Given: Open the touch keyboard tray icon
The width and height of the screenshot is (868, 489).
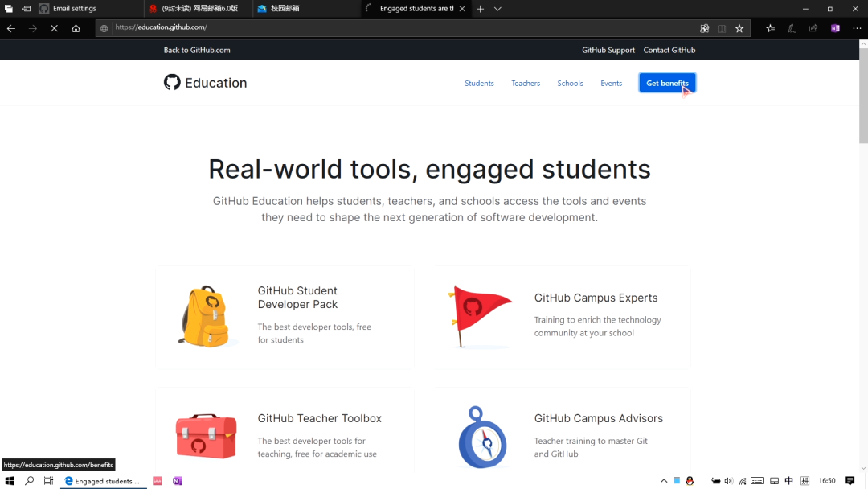Looking at the screenshot, I should click(757, 481).
